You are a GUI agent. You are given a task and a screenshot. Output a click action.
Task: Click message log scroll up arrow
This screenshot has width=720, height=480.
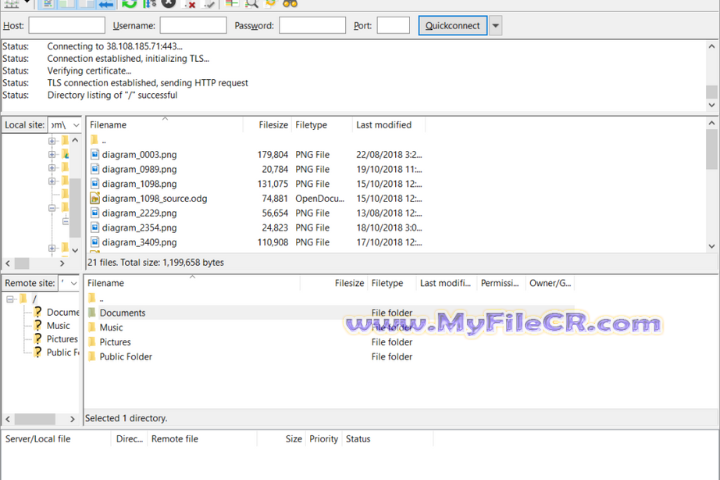click(712, 46)
